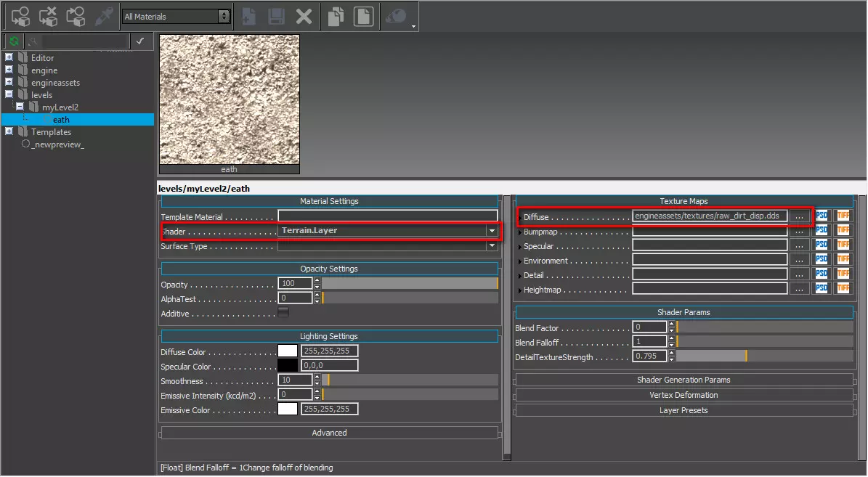This screenshot has height=477, width=868.
Task: Expand the Advanced section header
Action: 329,433
